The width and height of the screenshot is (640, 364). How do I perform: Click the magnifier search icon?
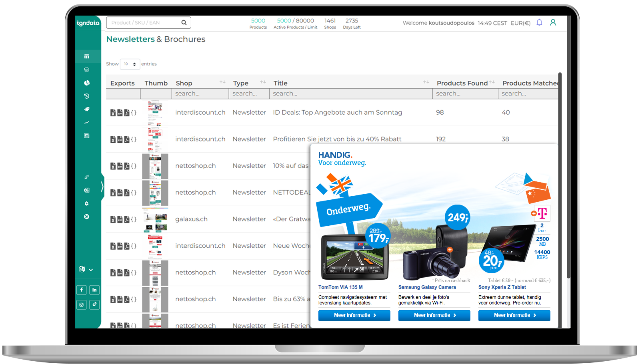[184, 23]
